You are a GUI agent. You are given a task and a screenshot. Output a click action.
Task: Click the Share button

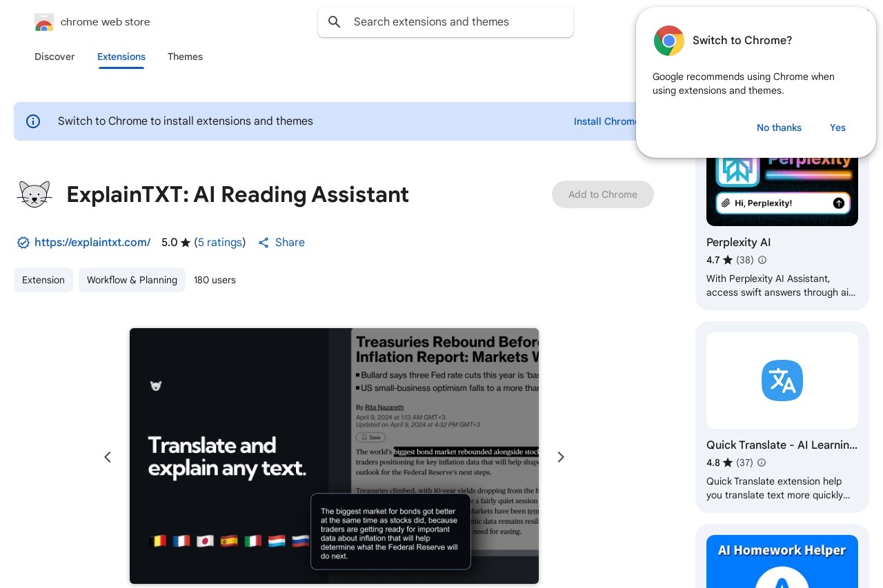(281, 243)
